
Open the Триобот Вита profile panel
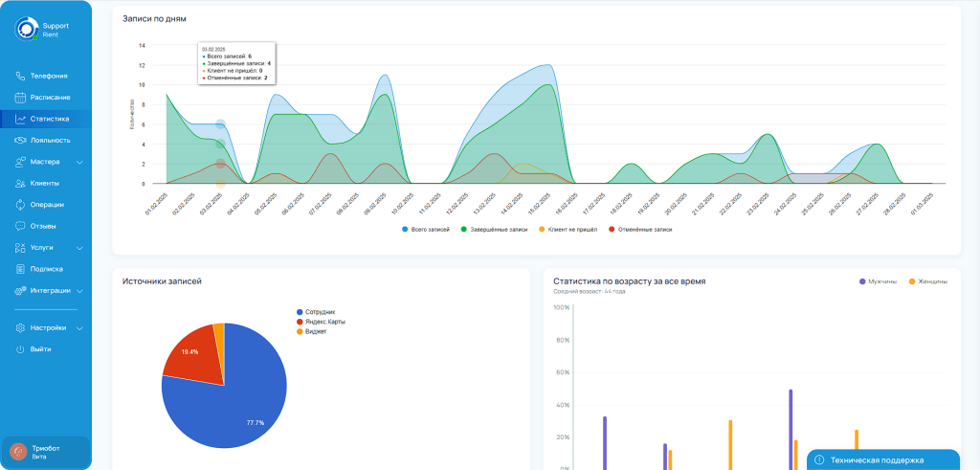click(x=46, y=451)
